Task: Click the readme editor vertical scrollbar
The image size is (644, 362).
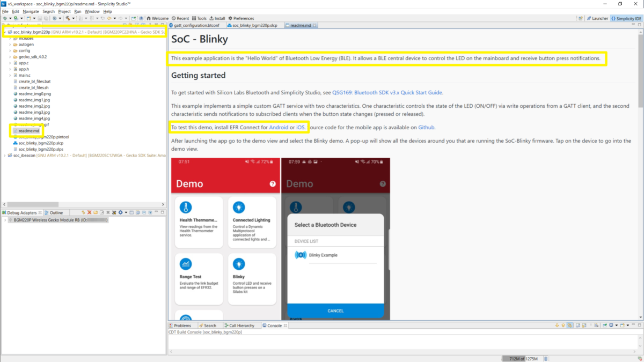Action: [x=641, y=70]
